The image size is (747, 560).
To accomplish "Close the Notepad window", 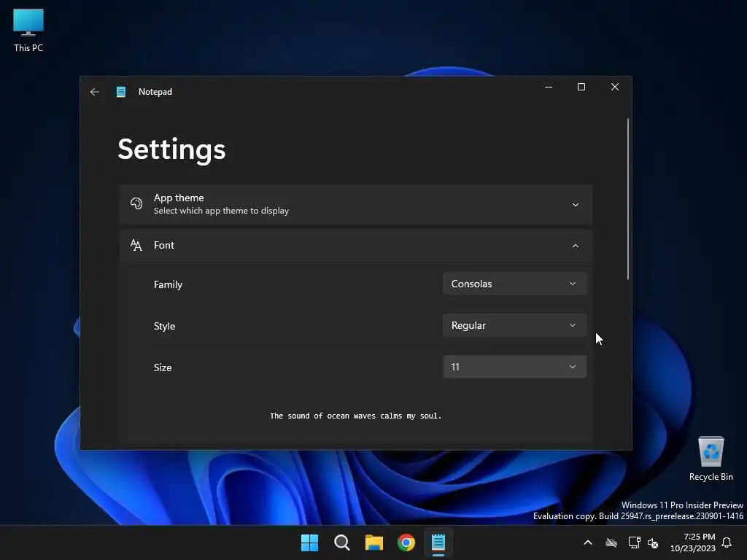I will (x=614, y=87).
